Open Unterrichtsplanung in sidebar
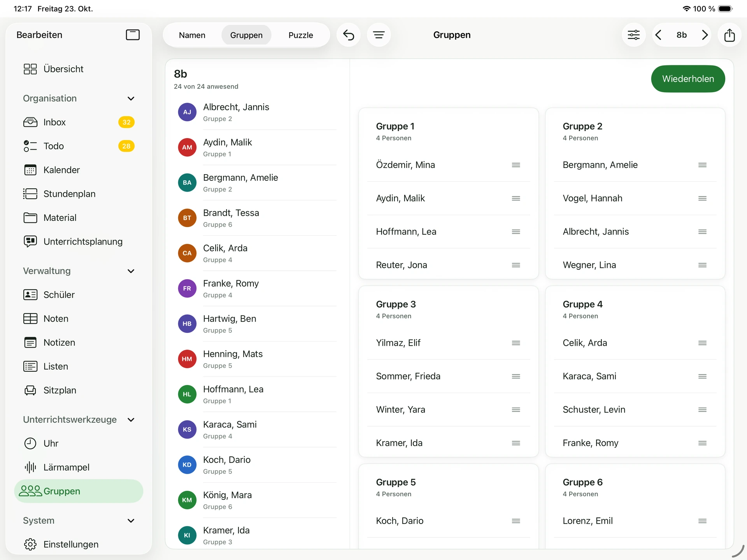The width and height of the screenshot is (747, 560). pos(79,241)
